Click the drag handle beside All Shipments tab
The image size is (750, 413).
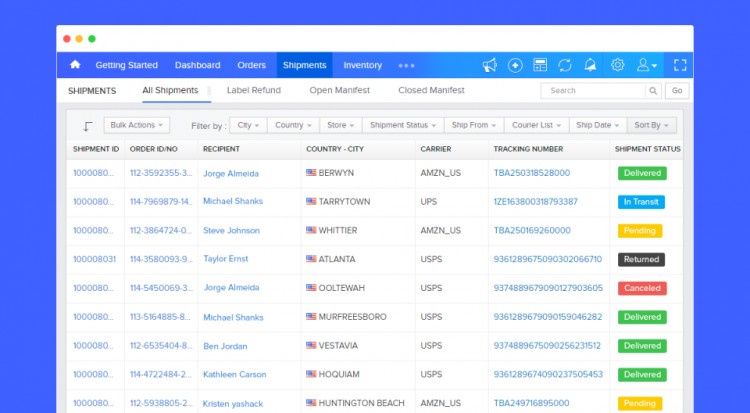(x=209, y=90)
